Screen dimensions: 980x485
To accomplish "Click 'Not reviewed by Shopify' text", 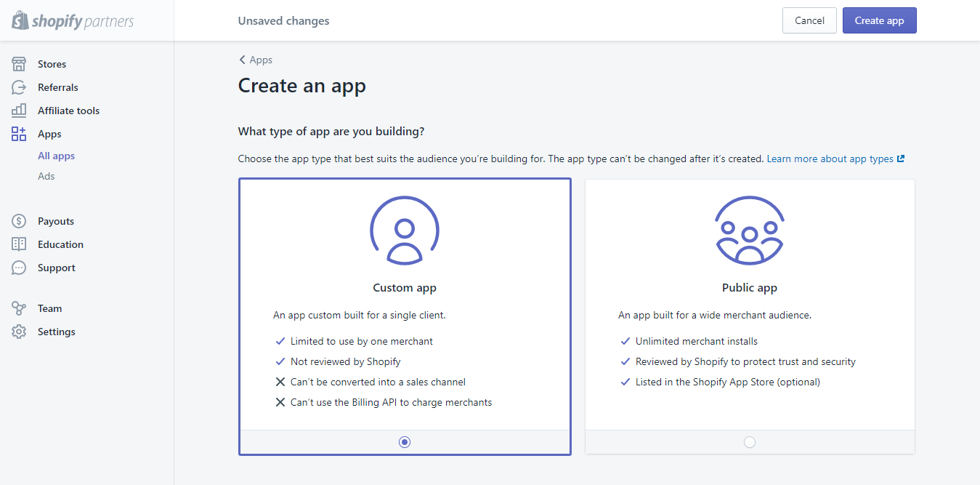I will pos(346,361).
